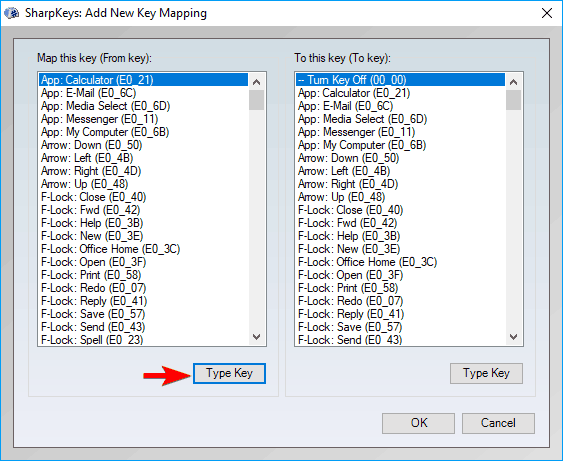Select F-Lock: Fwd (E0_42) in To key list
Screen dimensions: 563x461
pyautogui.click(x=400, y=223)
